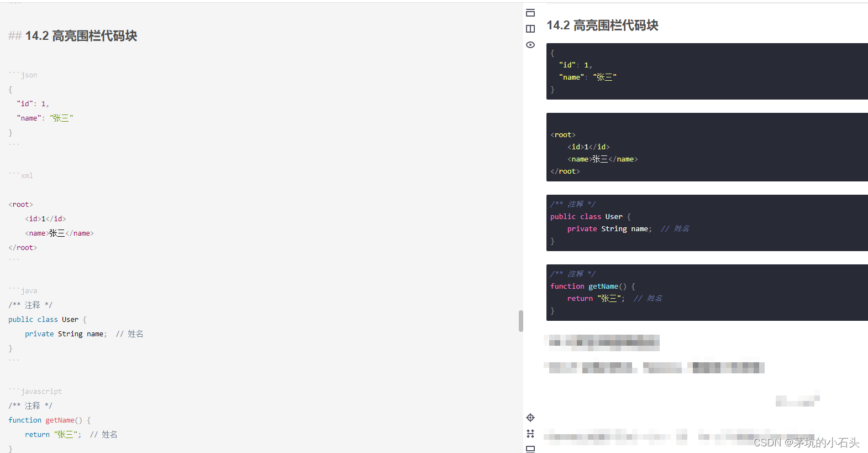Click '<root>' in preview XML block

tap(563, 134)
